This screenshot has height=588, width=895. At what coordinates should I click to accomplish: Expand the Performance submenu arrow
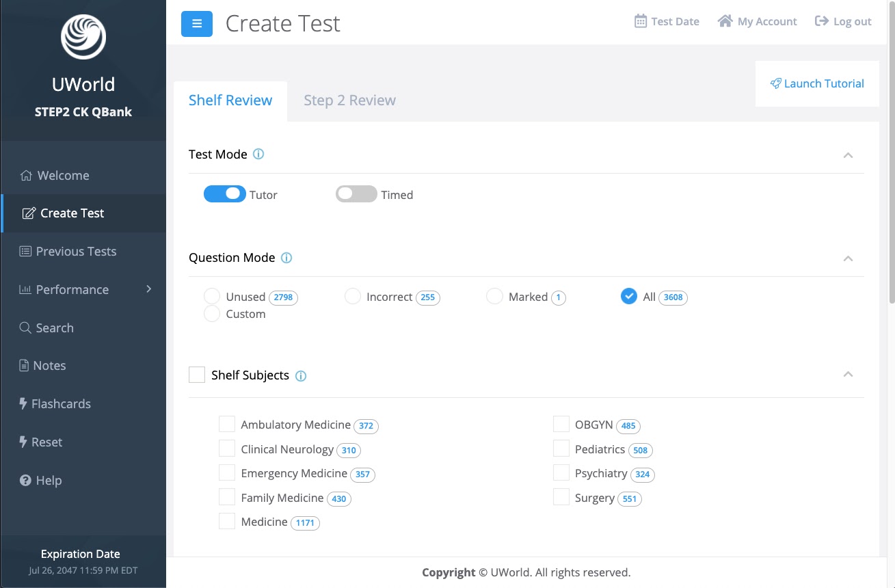click(x=149, y=289)
